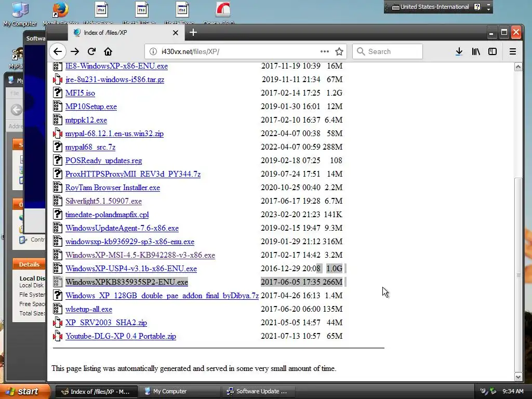Open RoyTam Browser Installer.exe link

(113, 188)
